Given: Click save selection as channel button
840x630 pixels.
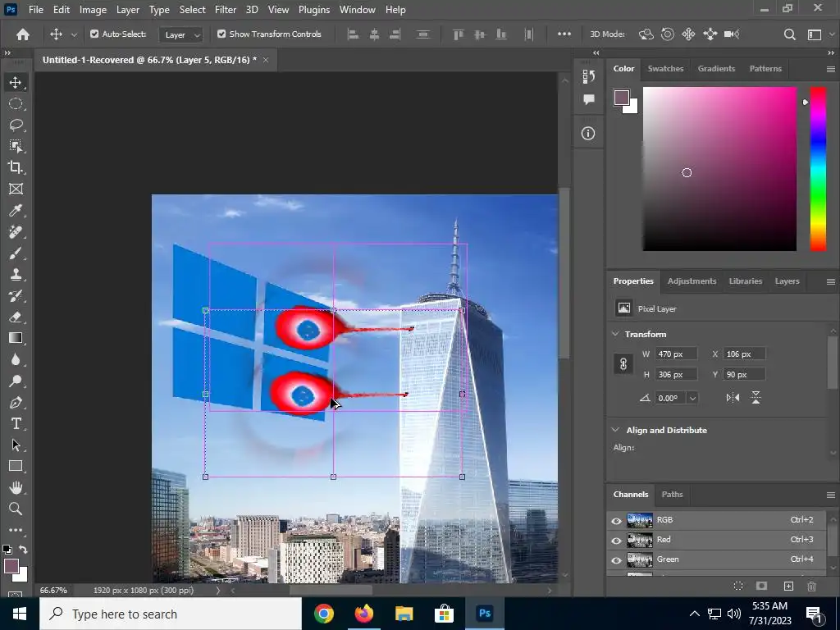Looking at the screenshot, I should tap(762, 586).
